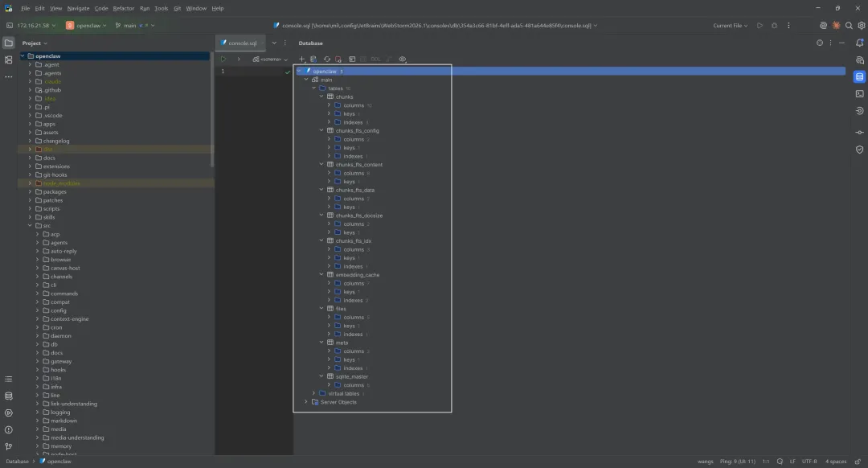
Task: Open database View Options eye icon
Action: (x=403, y=60)
